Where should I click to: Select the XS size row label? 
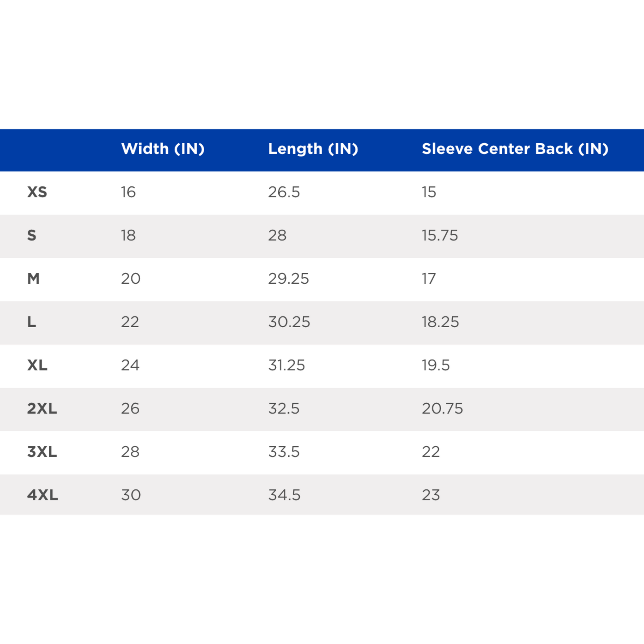[x=37, y=192]
